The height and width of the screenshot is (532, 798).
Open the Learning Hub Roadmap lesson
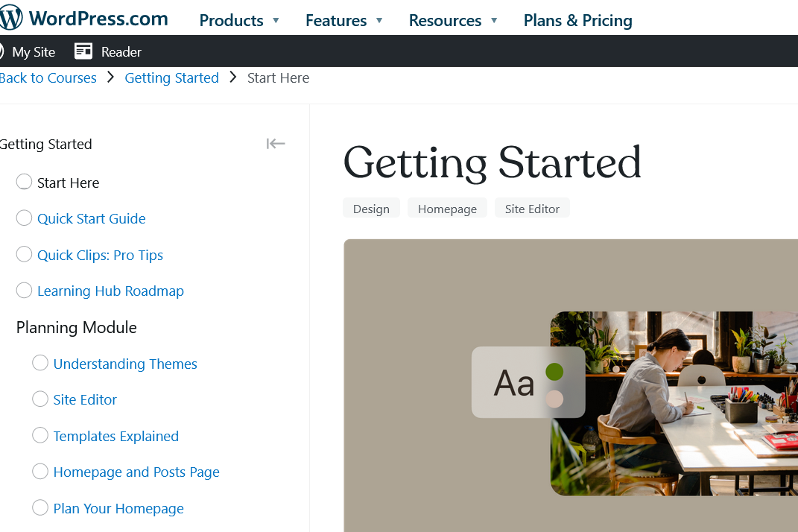[110, 291]
